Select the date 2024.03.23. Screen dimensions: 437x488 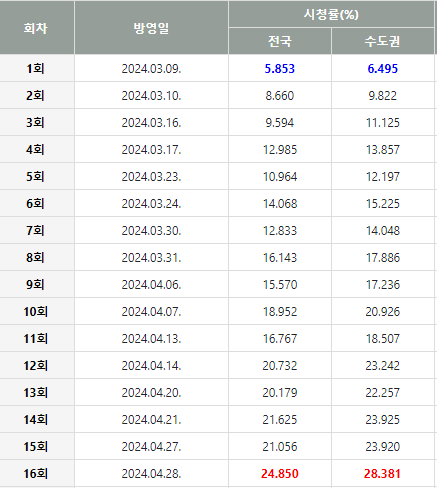[151, 177]
